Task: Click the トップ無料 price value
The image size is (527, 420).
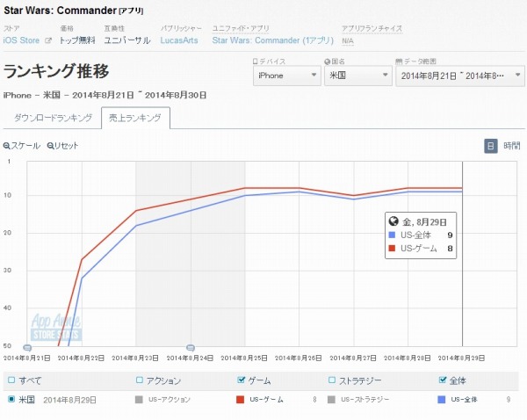Action: tap(77, 40)
